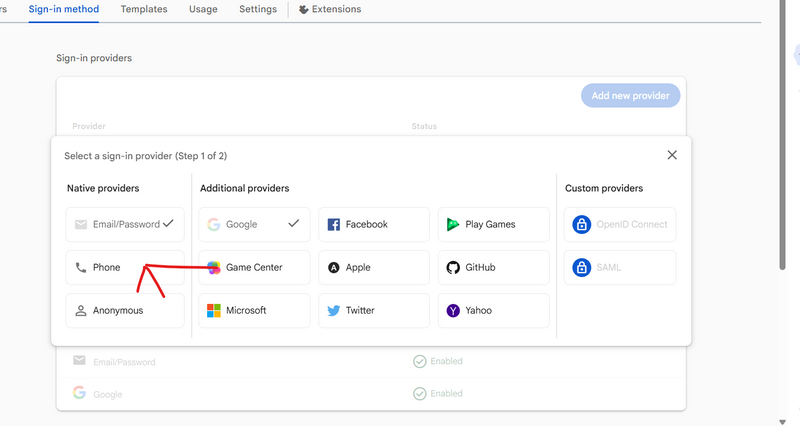Click the SAML custom provider
800x426 pixels.
pyautogui.click(x=619, y=268)
